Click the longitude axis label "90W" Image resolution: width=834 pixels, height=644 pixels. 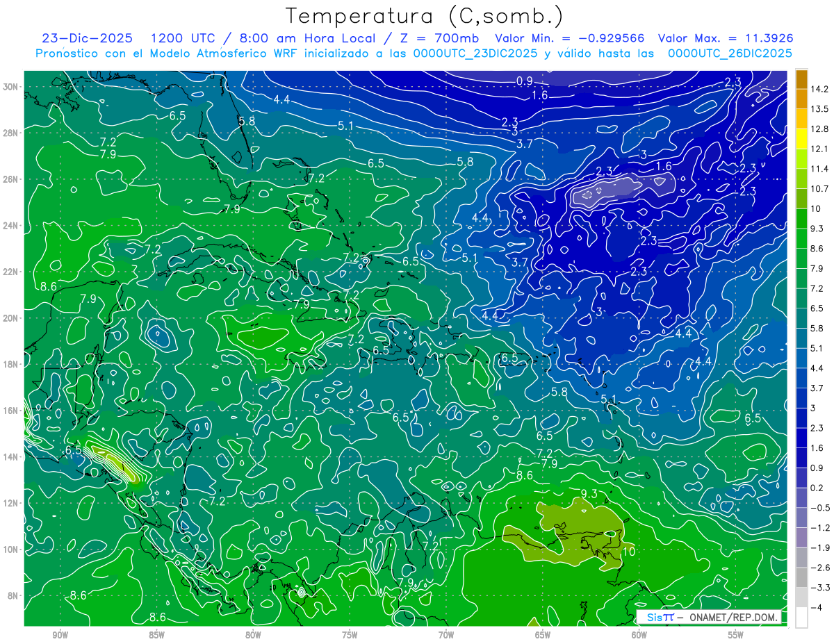[60, 635]
